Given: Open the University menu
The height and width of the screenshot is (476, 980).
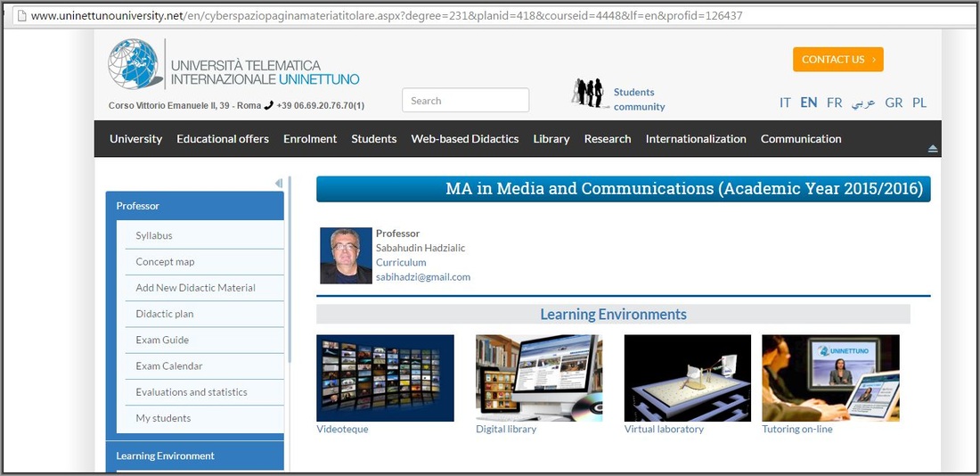Looking at the screenshot, I should coord(135,139).
